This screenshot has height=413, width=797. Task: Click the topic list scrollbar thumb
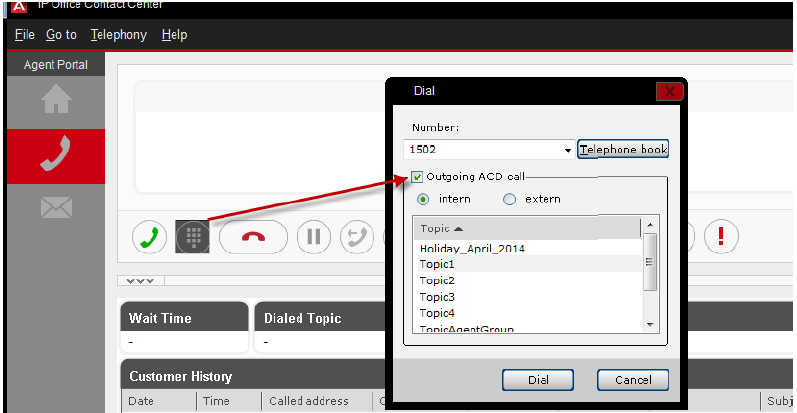(x=650, y=262)
